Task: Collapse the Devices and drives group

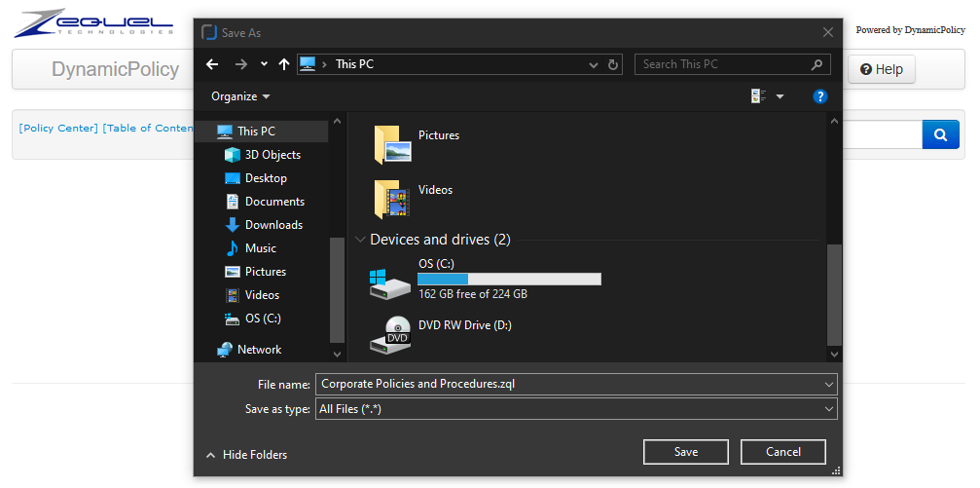Action: pyautogui.click(x=361, y=240)
